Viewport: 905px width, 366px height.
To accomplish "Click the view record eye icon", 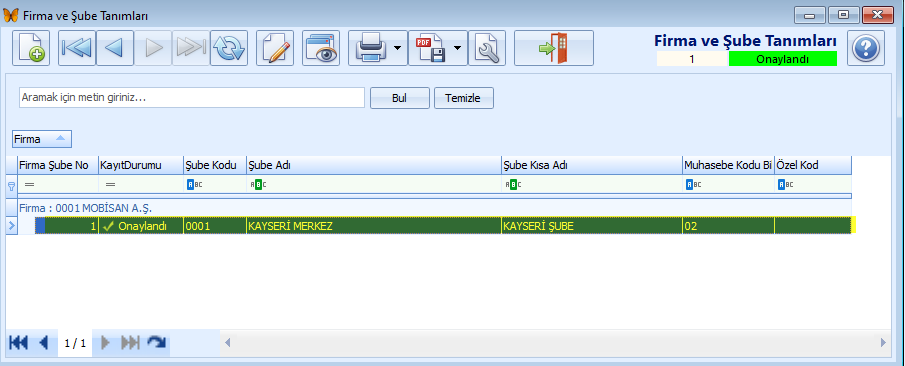I will click(321, 48).
